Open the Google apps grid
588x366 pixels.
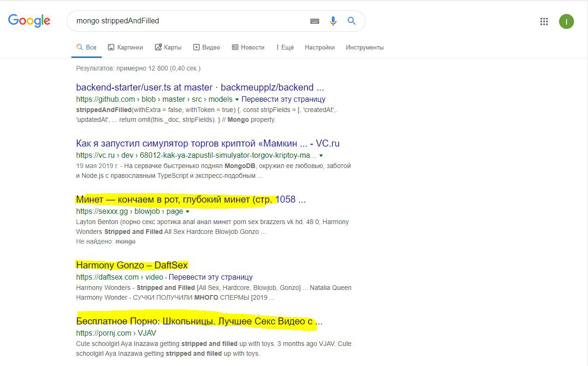click(544, 21)
